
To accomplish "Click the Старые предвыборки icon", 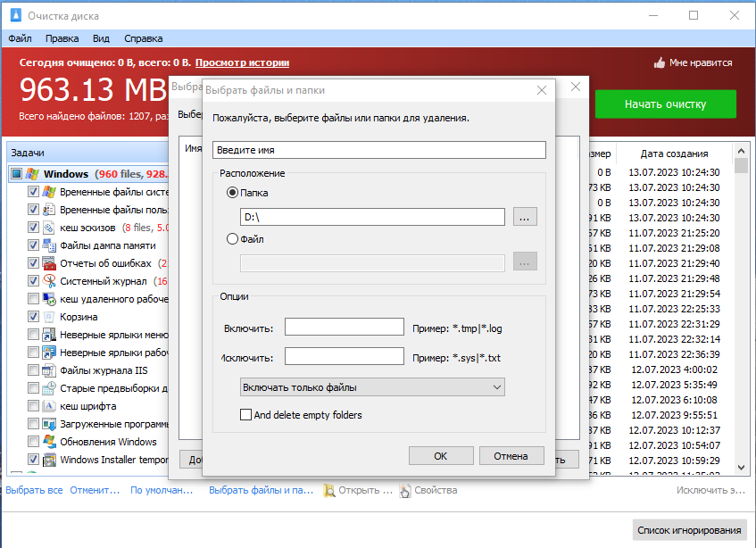I will 49,388.
